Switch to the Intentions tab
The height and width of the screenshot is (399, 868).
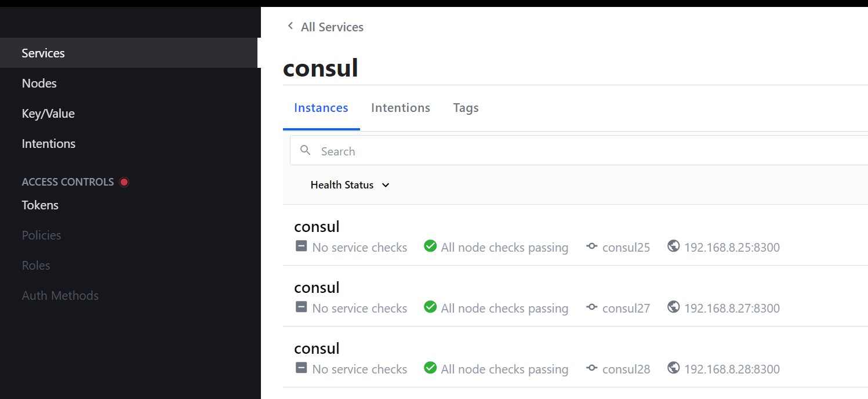401,108
